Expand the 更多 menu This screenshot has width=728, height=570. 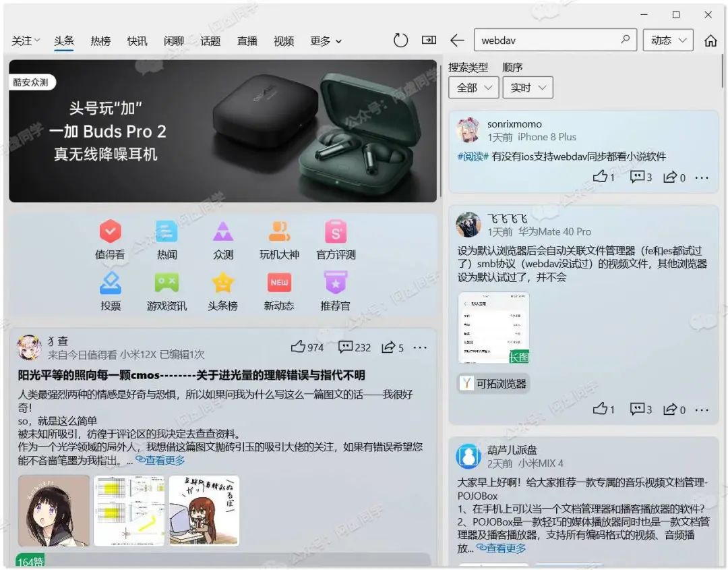(326, 41)
